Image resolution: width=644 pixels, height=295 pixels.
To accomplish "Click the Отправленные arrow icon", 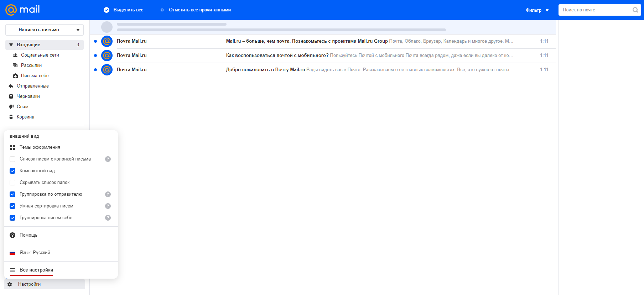I will click(11, 86).
